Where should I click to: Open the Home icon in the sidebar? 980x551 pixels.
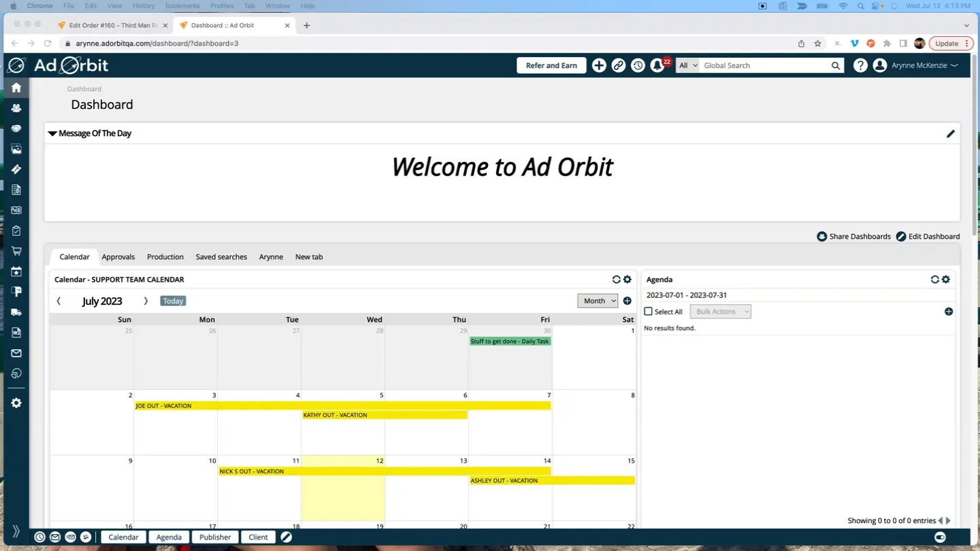click(16, 88)
